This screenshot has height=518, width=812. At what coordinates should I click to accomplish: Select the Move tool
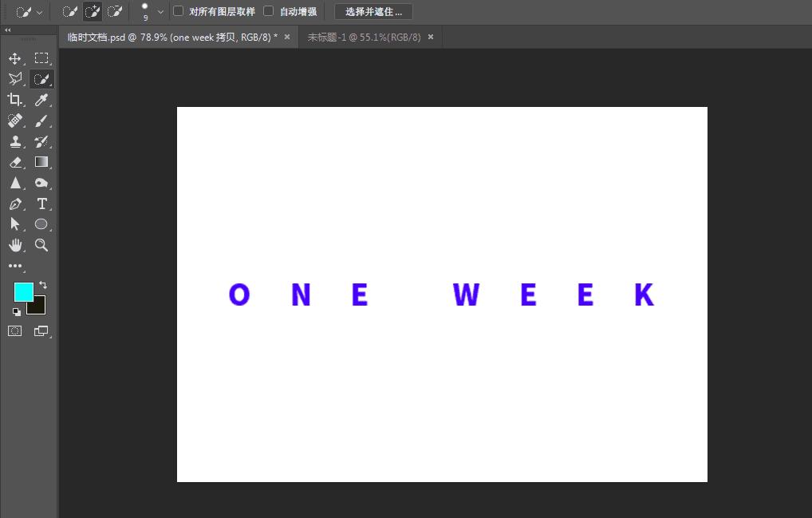[x=15, y=58]
